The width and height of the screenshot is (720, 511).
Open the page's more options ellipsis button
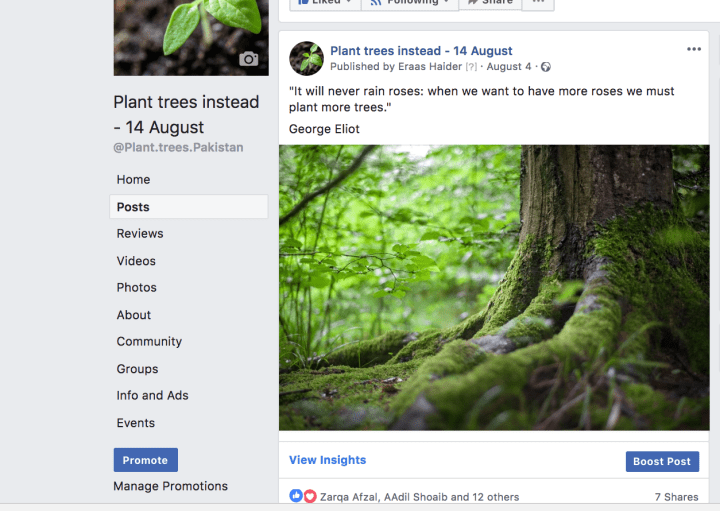[x=537, y=3]
